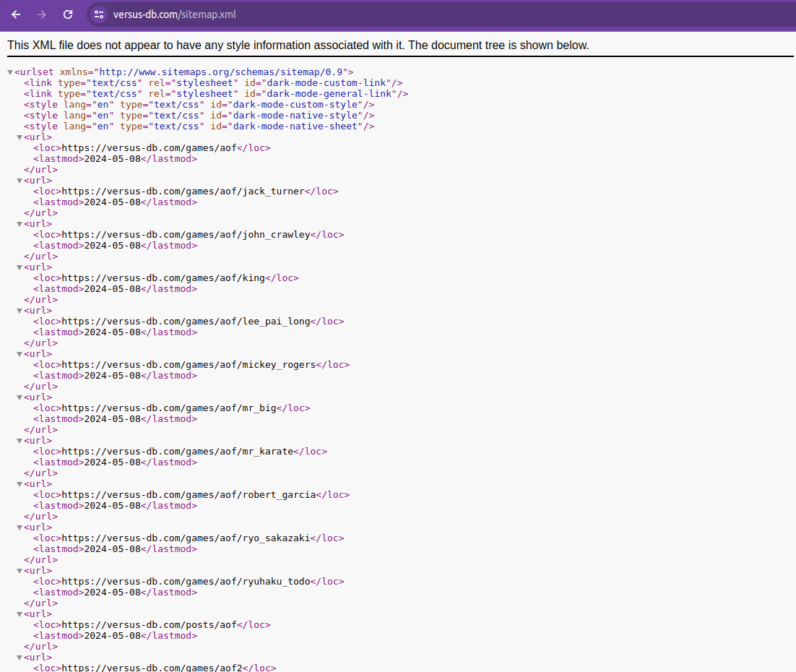The width and height of the screenshot is (796, 672).
Task: Collapse url node containing mr_big
Action: pos(20,397)
